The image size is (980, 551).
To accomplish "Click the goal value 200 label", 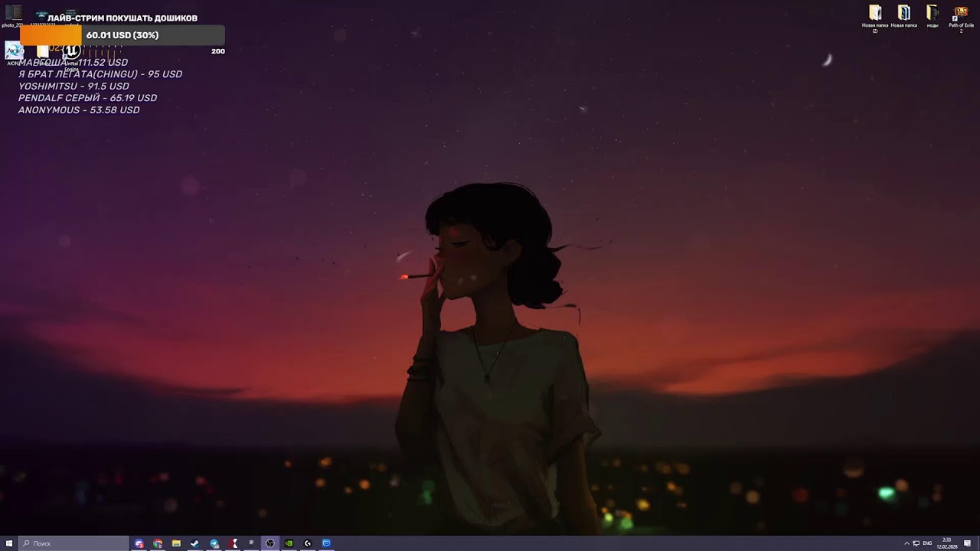I will pos(217,51).
